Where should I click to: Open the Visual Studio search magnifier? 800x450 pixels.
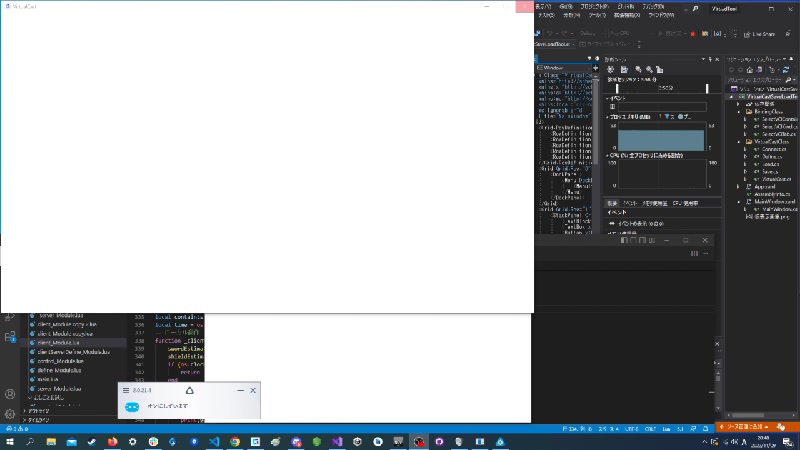(x=695, y=9)
